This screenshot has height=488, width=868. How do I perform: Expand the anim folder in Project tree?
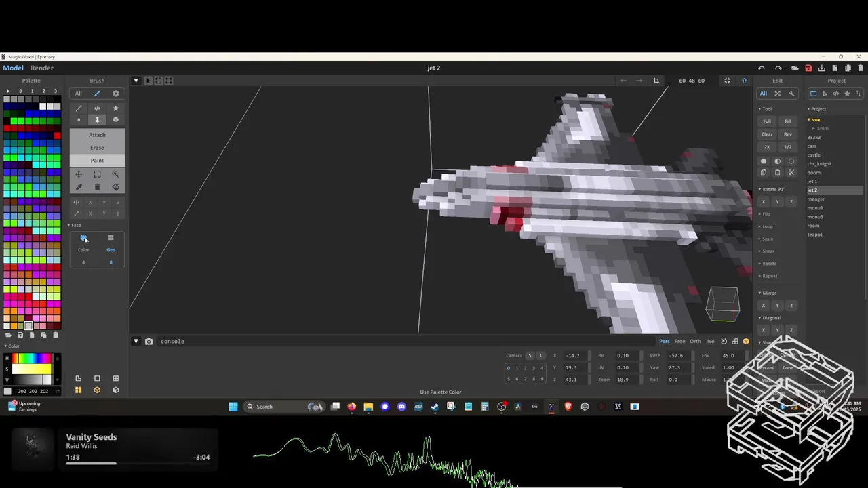(821, 129)
